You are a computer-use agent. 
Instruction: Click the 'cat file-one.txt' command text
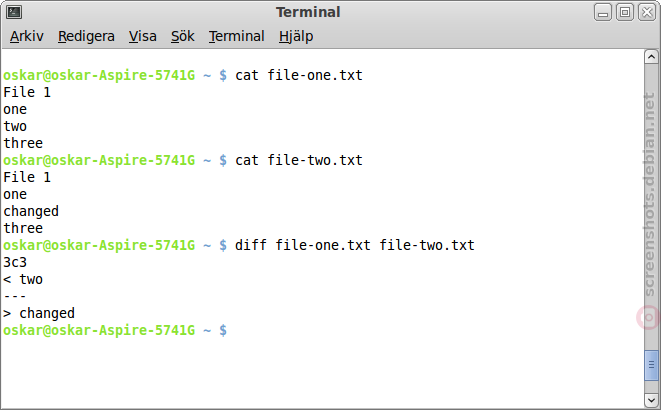click(x=298, y=75)
